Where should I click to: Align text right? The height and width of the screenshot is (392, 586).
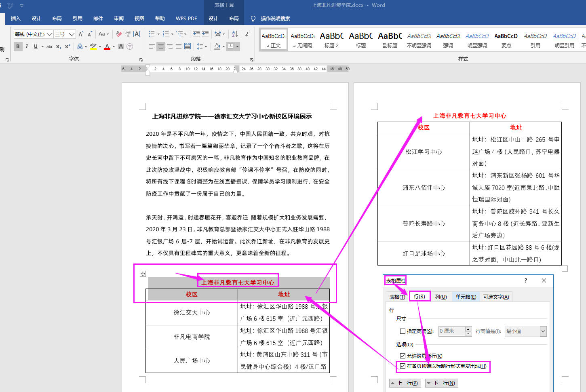[x=170, y=46]
